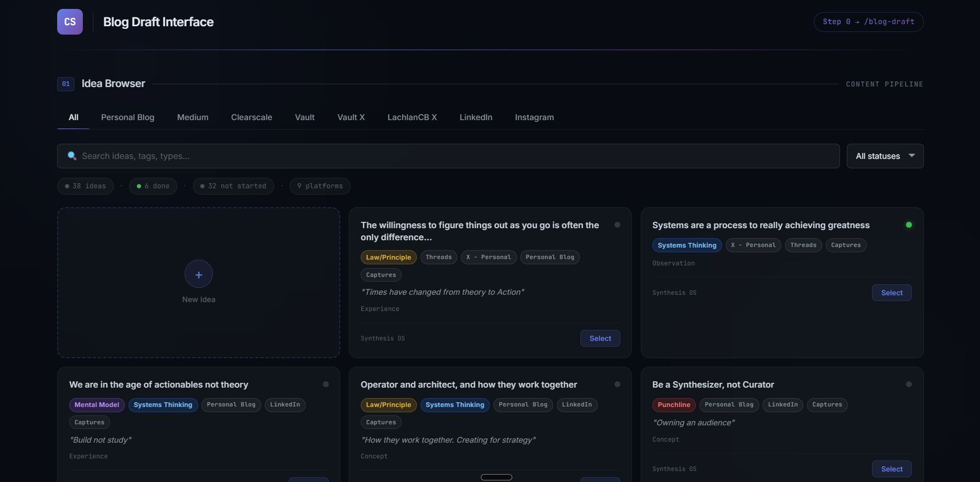Click Law/Principle tag on 'Operator and architect' card
The height and width of the screenshot is (482, 980).
click(389, 405)
